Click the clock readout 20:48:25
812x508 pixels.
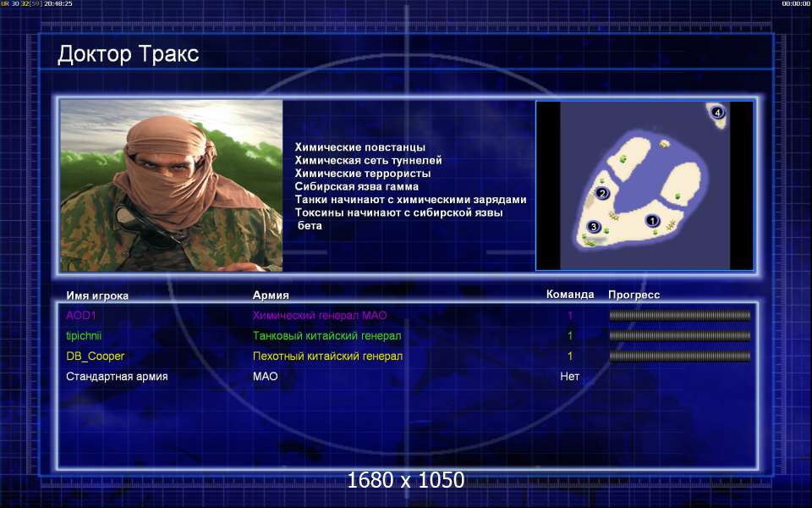(x=58, y=3)
